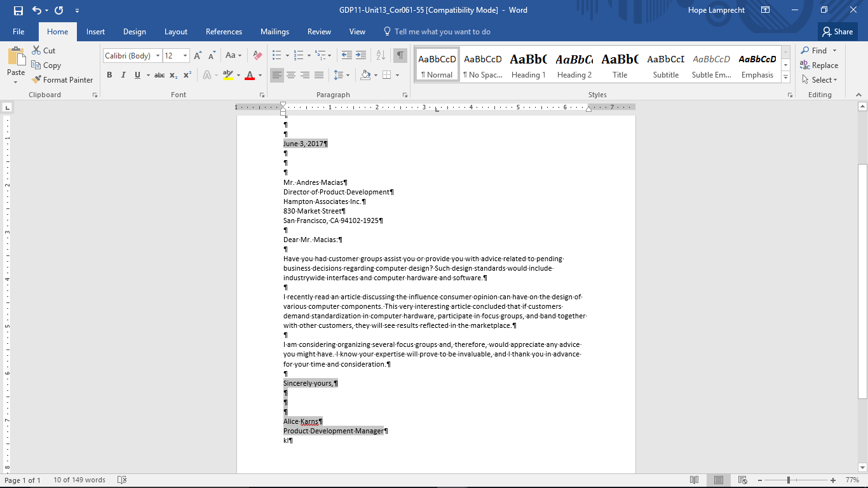868x488 pixels.
Task: Select the subscript formatting icon
Action: click(x=173, y=75)
